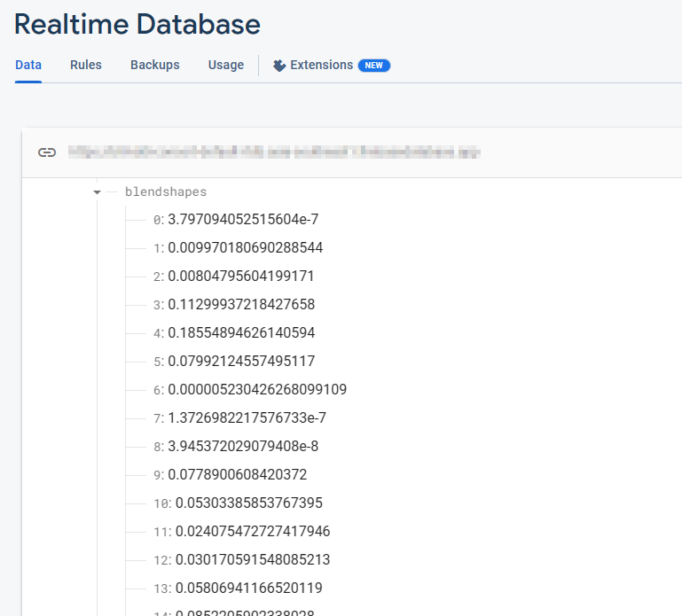Viewport: 682px width, 616px height.
Task: Copy database URL via link icon
Action: (47, 152)
